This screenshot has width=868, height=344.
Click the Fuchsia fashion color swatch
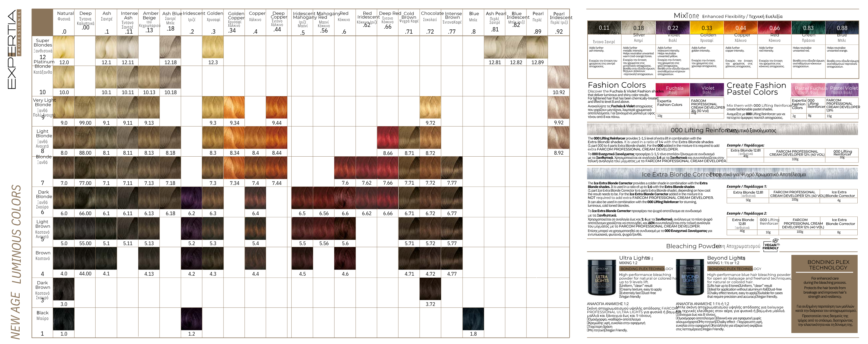click(673, 90)
